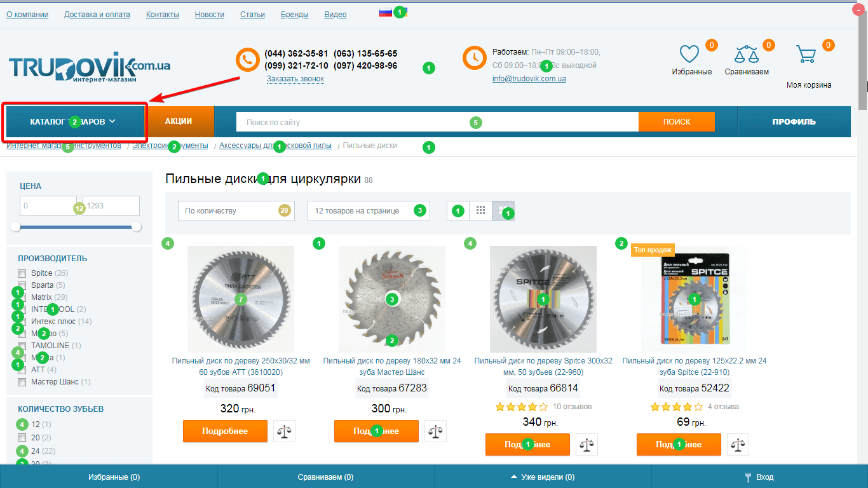Viewport: 868px width, 488px height.
Task: Open the 10 отзывов reviews link
Action: [x=572, y=407]
